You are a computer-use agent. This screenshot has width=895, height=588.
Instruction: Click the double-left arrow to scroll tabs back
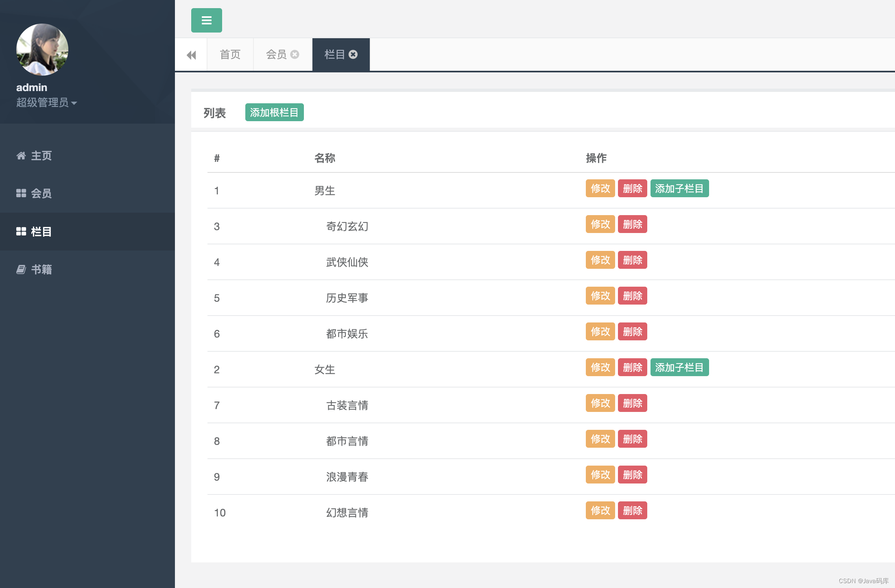click(191, 55)
